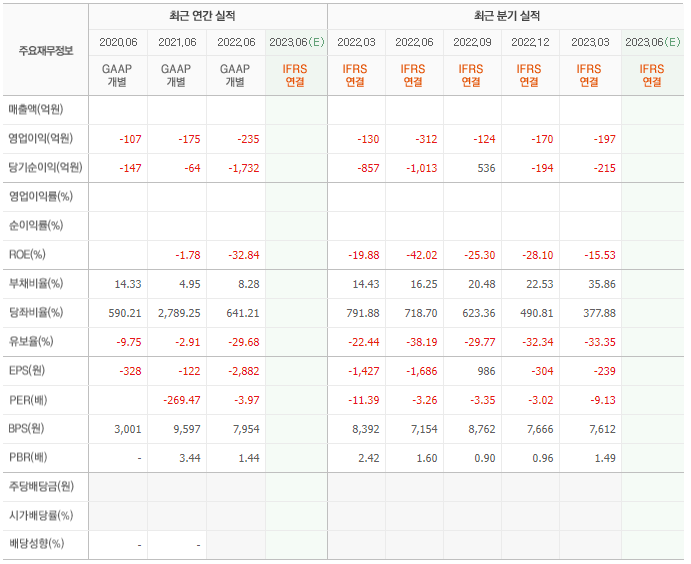This screenshot has width=691, height=564.
Task: Select the 최근 연간 실적 header
Action: (x=202, y=16)
